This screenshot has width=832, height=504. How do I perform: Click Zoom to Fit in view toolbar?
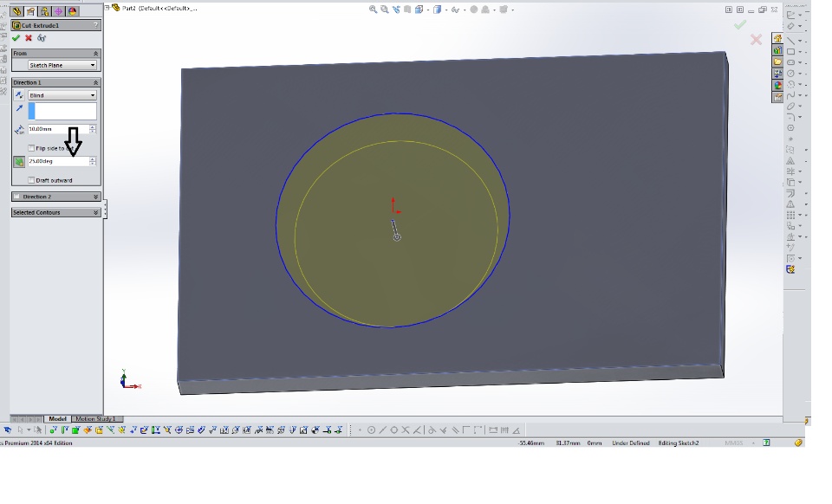373,10
